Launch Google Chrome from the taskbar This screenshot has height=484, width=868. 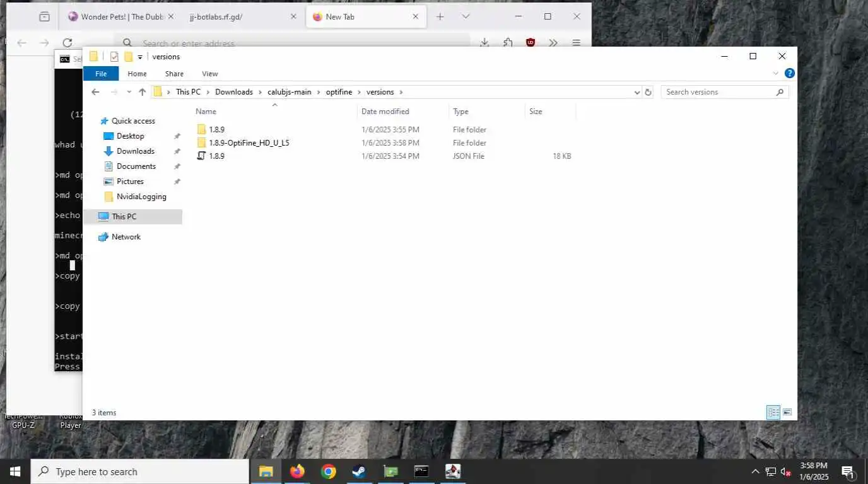coord(328,471)
